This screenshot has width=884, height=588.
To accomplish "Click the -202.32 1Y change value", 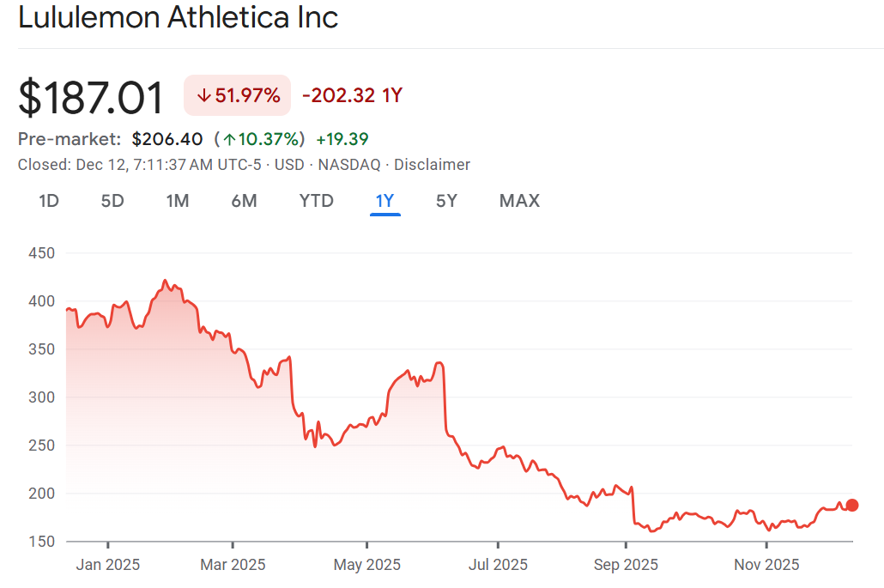I will click(352, 95).
